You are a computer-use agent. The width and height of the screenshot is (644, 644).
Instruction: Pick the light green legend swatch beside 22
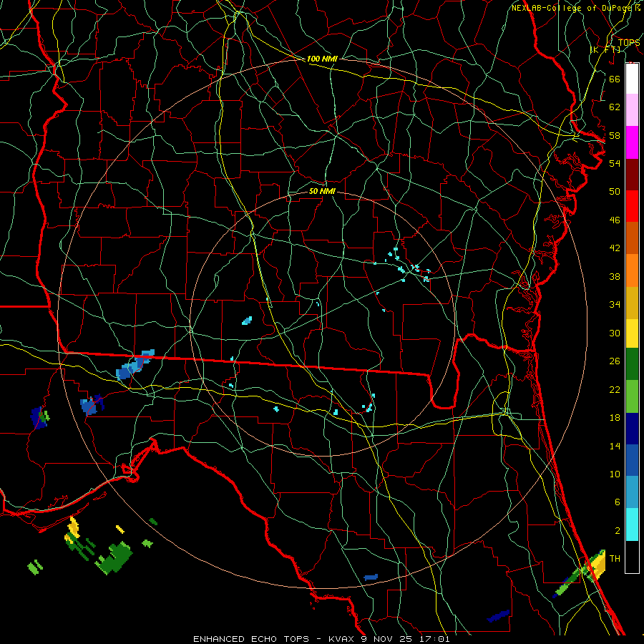[632, 396]
